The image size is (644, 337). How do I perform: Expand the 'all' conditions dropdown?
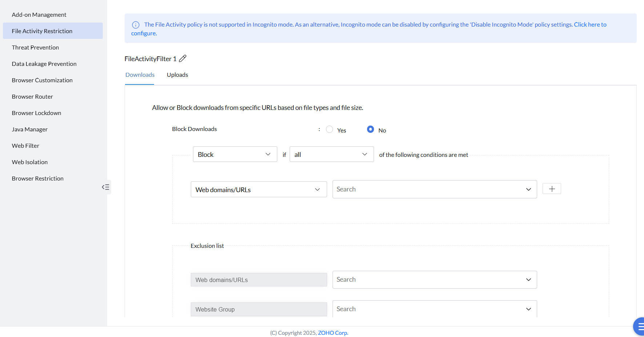[x=331, y=154]
